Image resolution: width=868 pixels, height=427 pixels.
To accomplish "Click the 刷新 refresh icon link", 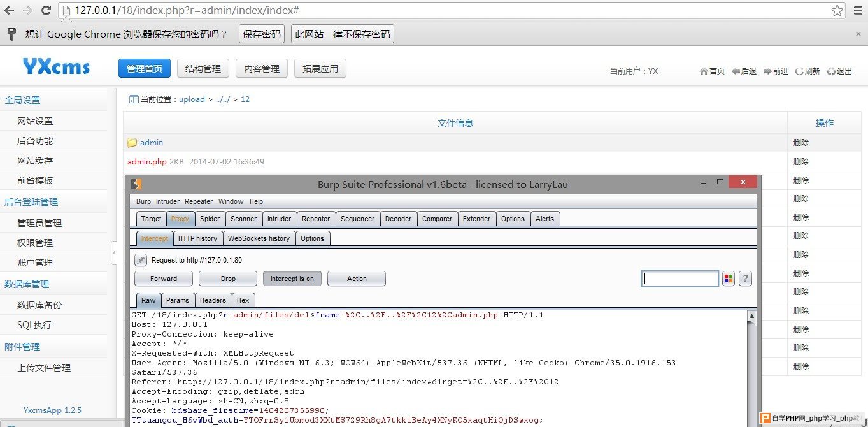I will click(808, 71).
